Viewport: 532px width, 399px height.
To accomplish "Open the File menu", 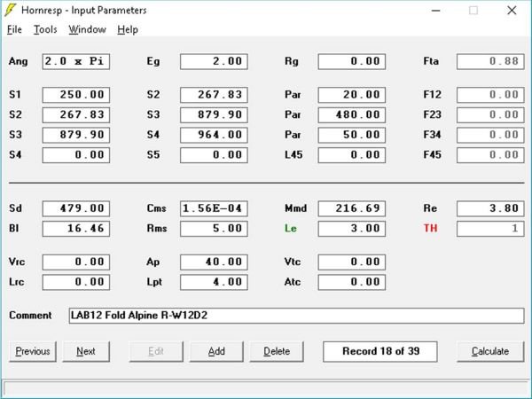I will tap(14, 29).
